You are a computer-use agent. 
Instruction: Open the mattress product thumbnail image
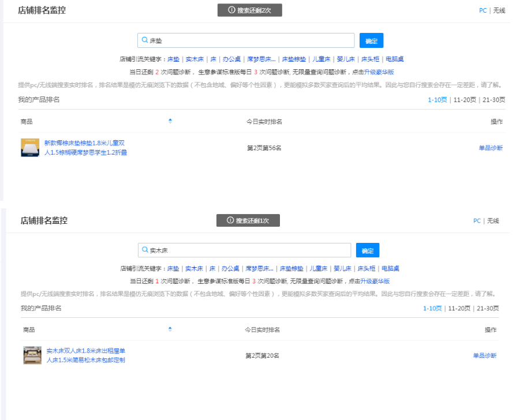[30, 148]
